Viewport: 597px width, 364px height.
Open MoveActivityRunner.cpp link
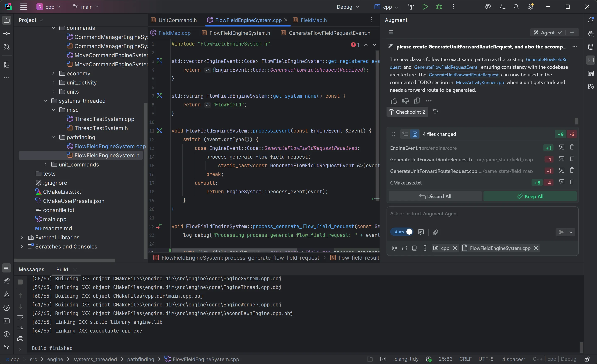[480, 82]
